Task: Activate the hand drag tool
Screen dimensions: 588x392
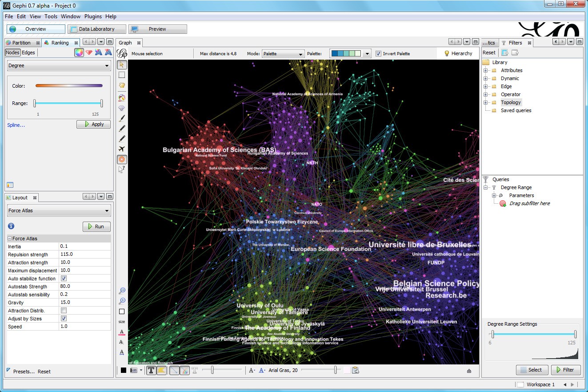Action: pos(122,85)
